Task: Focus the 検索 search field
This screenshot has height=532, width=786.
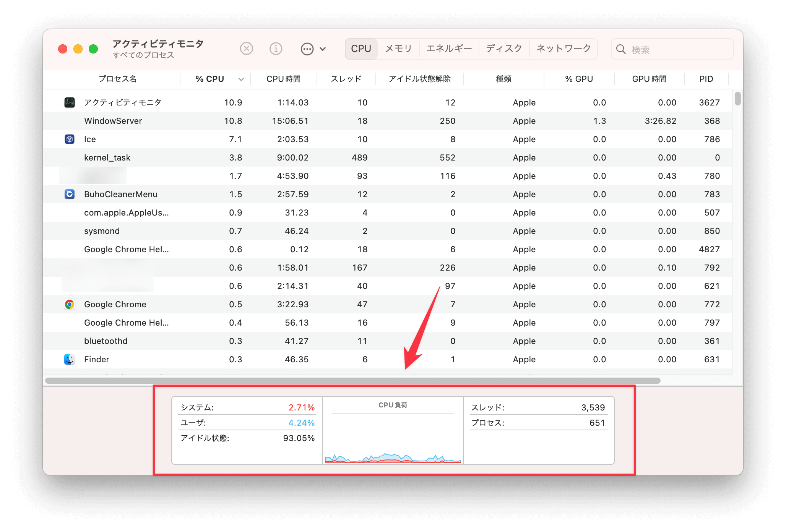Action: [672, 49]
